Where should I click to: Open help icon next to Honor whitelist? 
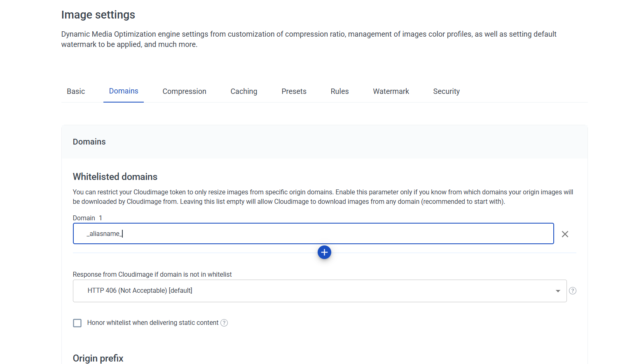pos(224,323)
